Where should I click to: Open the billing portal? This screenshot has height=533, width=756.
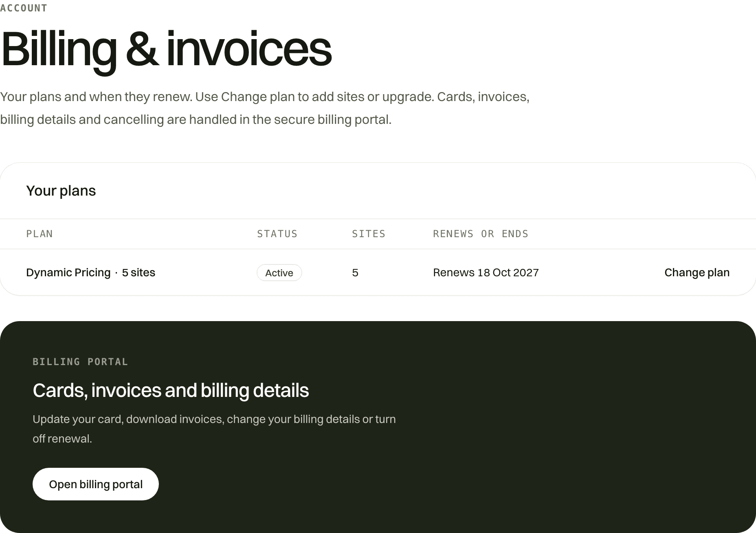click(96, 484)
